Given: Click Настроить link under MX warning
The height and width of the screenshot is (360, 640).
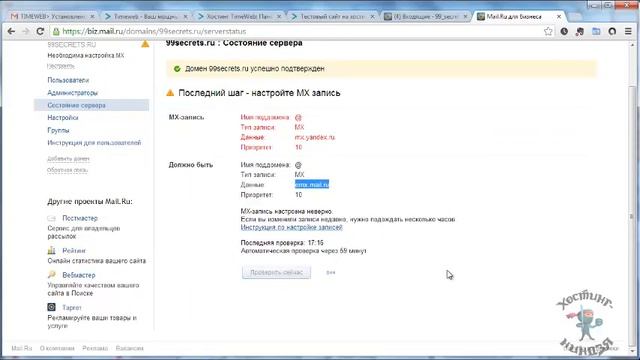Looking at the screenshot, I should pyautogui.click(x=61, y=66).
